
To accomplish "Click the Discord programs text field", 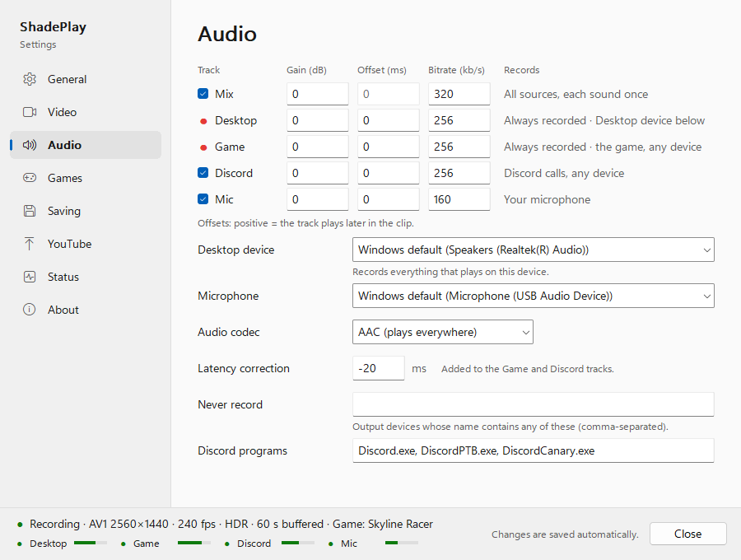I will tap(533, 450).
